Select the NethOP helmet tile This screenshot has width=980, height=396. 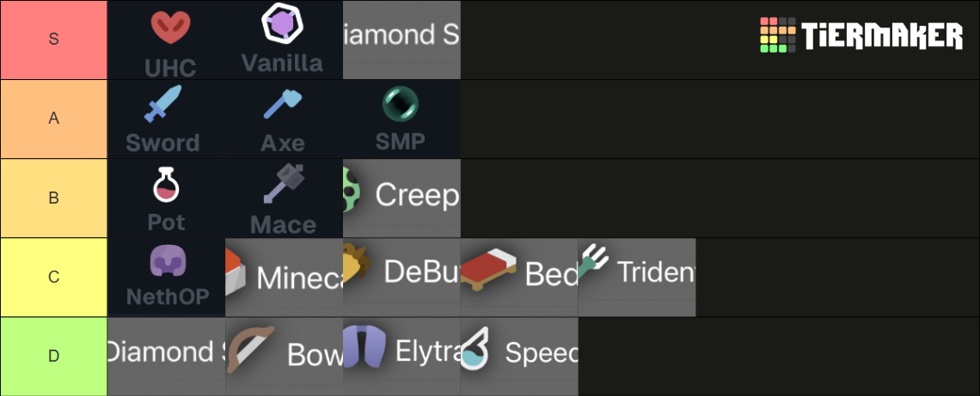click(166, 277)
